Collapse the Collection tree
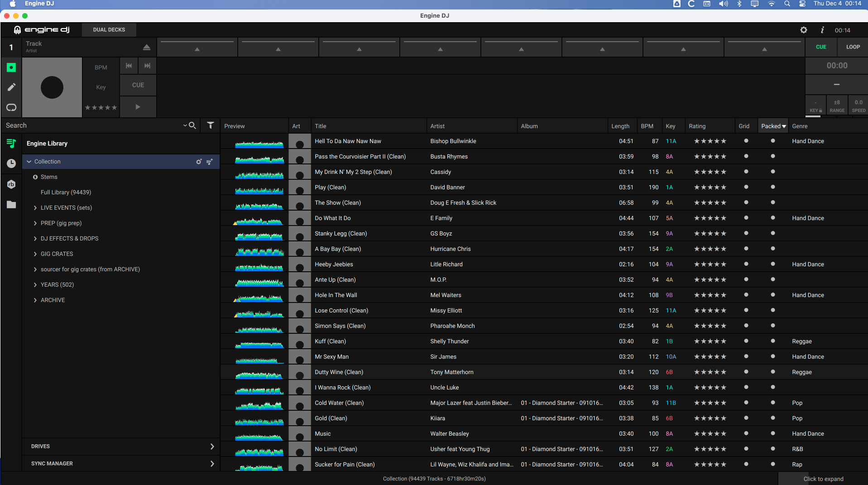 click(x=29, y=162)
